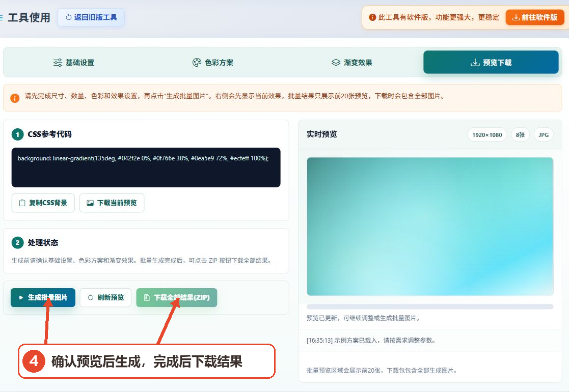This screenshot has height=392, width=569.
Task: Open the 基础设置 tab
Action: (74, 63)
